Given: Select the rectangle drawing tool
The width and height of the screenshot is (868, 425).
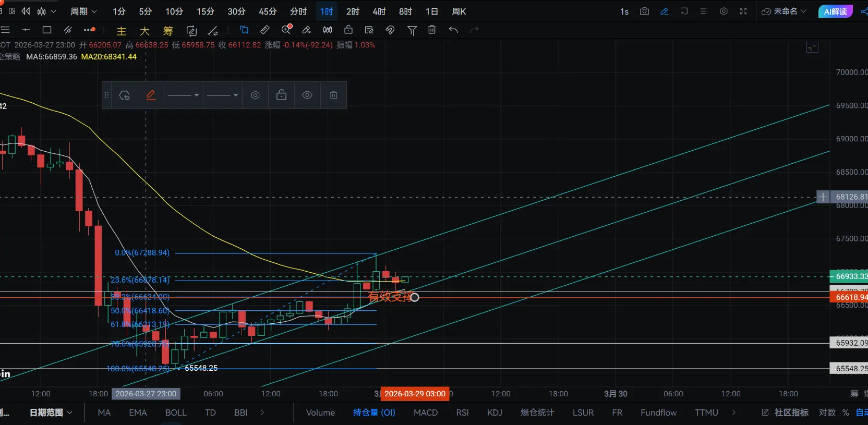Looking at the screenshot, I should 47,30.
